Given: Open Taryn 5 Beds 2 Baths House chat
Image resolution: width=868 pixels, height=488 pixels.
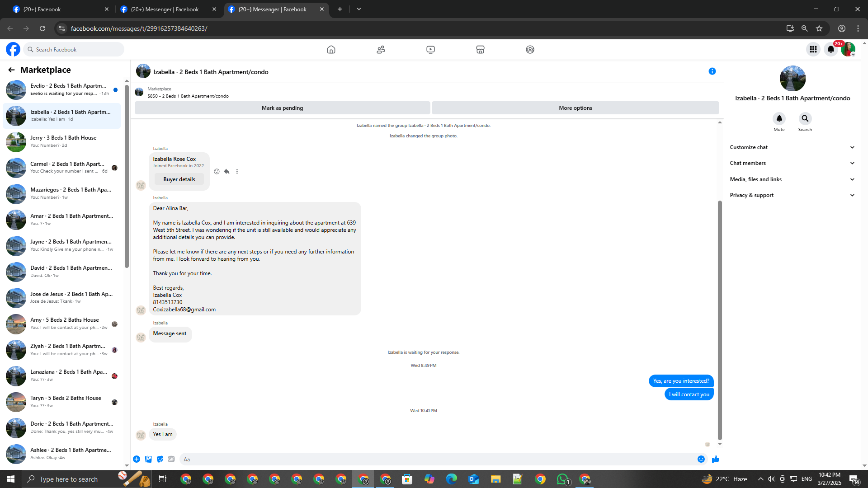Looking at the screenshot, I should (62, 402).
